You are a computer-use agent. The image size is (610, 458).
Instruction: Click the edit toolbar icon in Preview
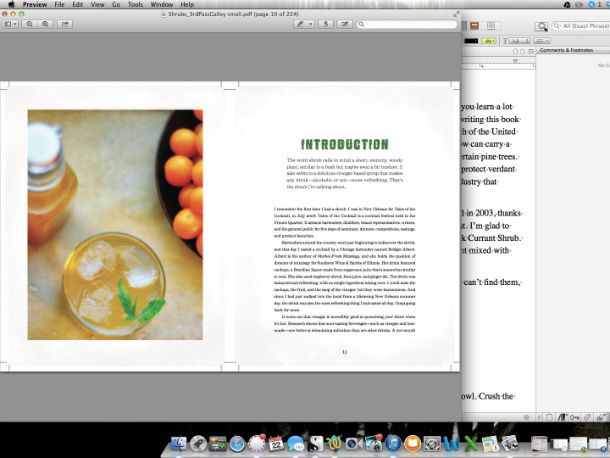[x=345, y=23]
